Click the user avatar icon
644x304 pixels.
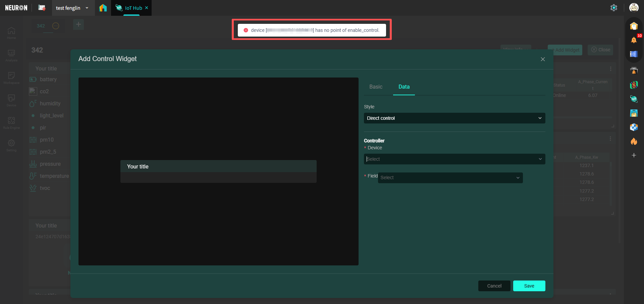tap(634, 8)
